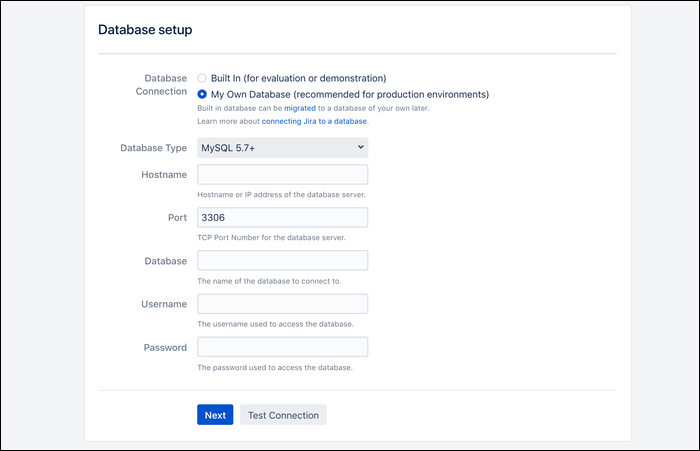Focus the Database name input field

[283, 260]
